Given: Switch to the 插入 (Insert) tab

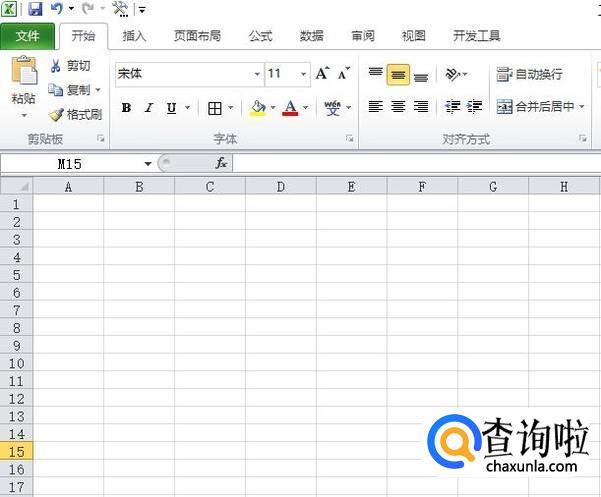Looking at the screenshot, I should pos(134,36).
